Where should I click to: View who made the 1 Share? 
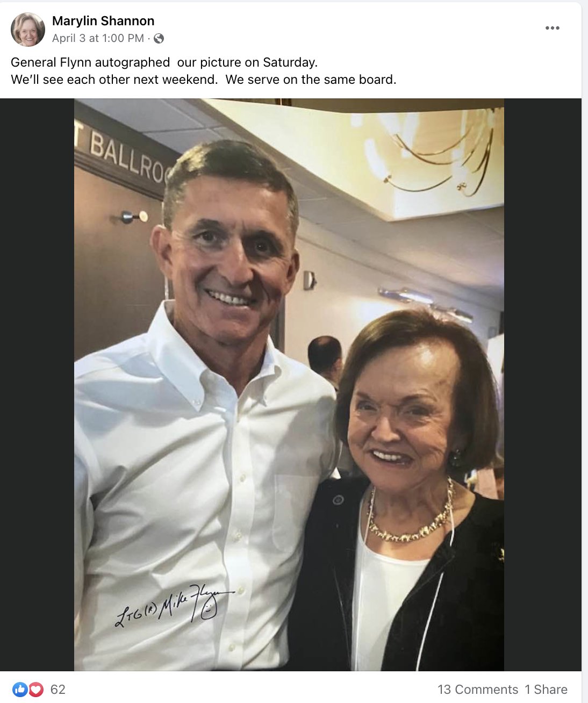pyautogui.click(x=546, y=690)
